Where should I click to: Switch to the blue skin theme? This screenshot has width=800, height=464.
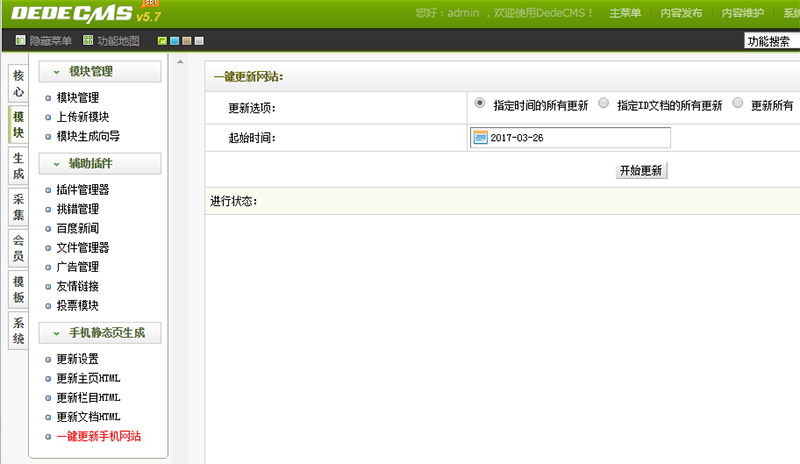click(175, 41)
